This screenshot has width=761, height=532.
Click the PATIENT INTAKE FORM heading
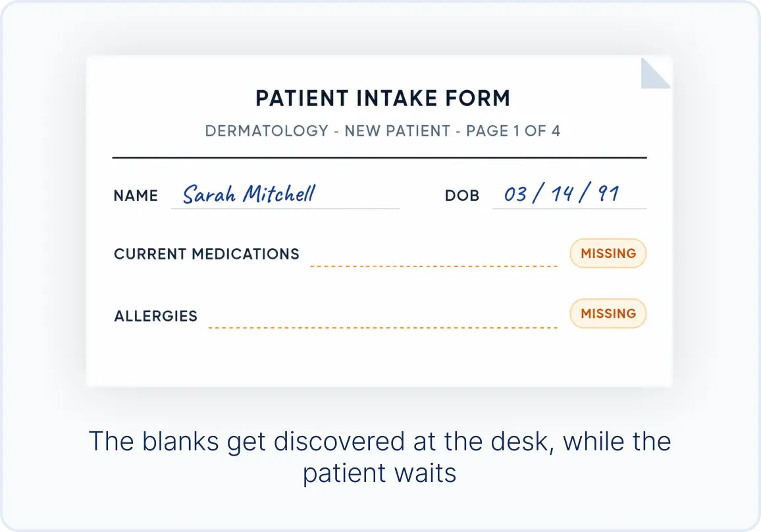[383, 98]
